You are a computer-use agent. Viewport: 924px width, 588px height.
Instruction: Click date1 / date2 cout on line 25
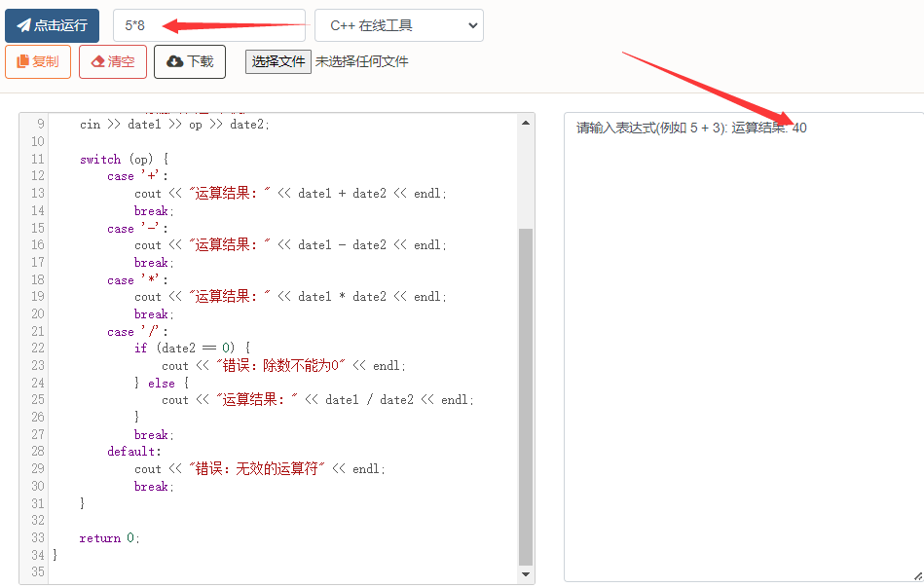(318, 400)
